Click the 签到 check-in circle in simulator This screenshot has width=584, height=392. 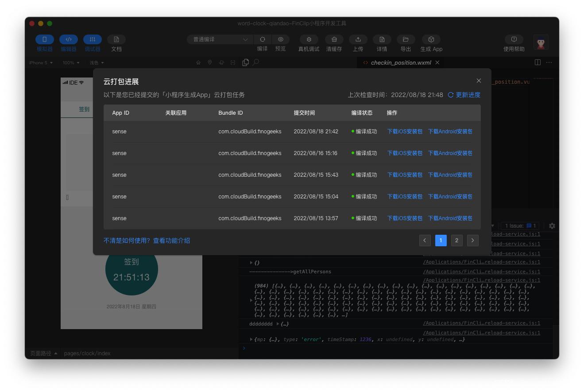pos(131,269)
